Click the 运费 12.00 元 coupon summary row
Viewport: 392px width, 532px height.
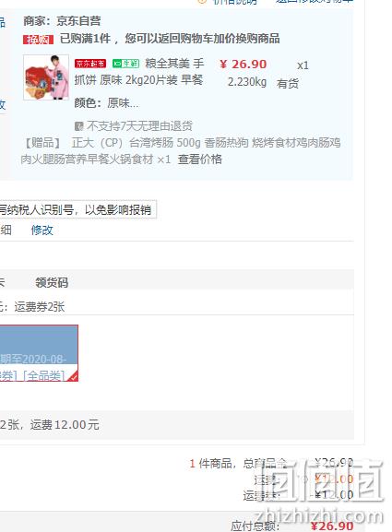click(x=177, y=425)
